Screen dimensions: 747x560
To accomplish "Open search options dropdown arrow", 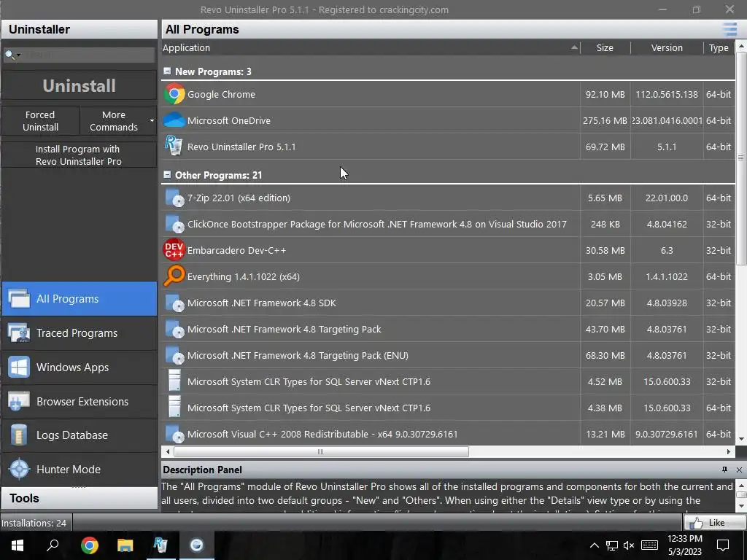I will click(x=18, y=55).
